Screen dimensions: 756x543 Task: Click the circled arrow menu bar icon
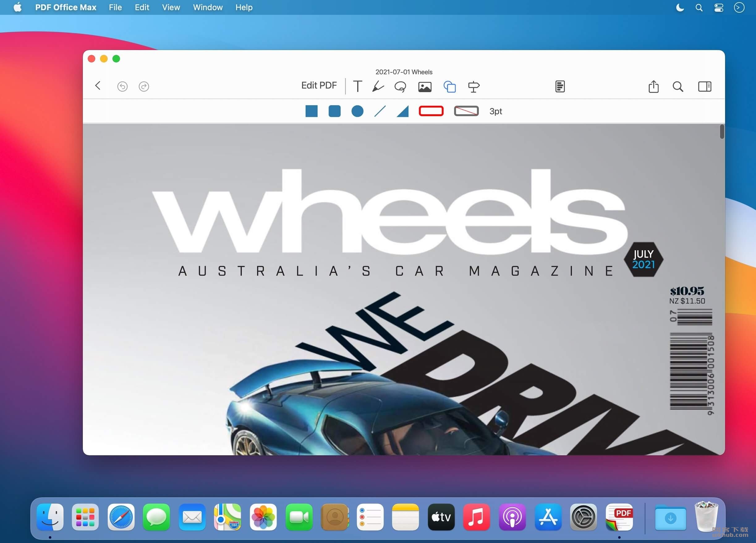(739, 7)
